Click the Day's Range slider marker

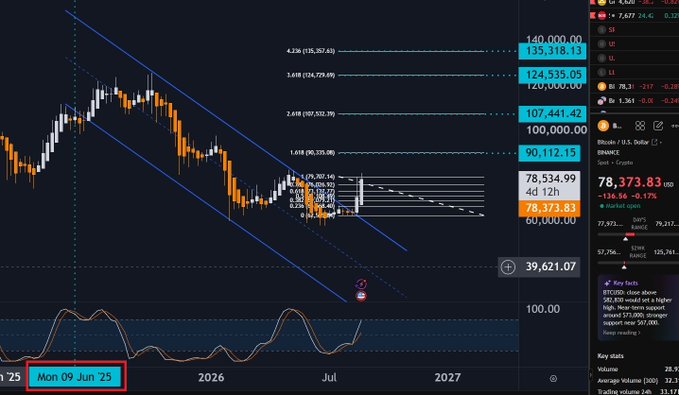click(x=625, y=239)
